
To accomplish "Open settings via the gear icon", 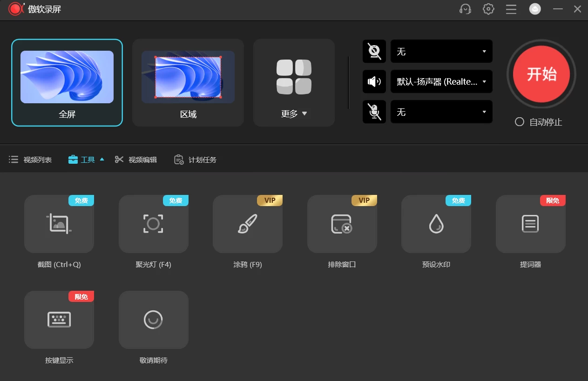I will click(488, 9).
